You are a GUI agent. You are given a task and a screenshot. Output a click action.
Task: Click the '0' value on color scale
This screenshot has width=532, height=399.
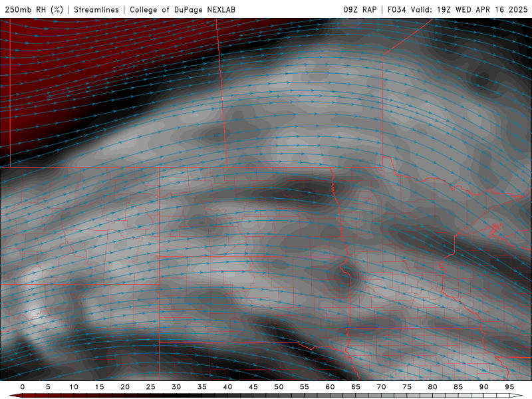pyautogui.click(x=23, y=387)
